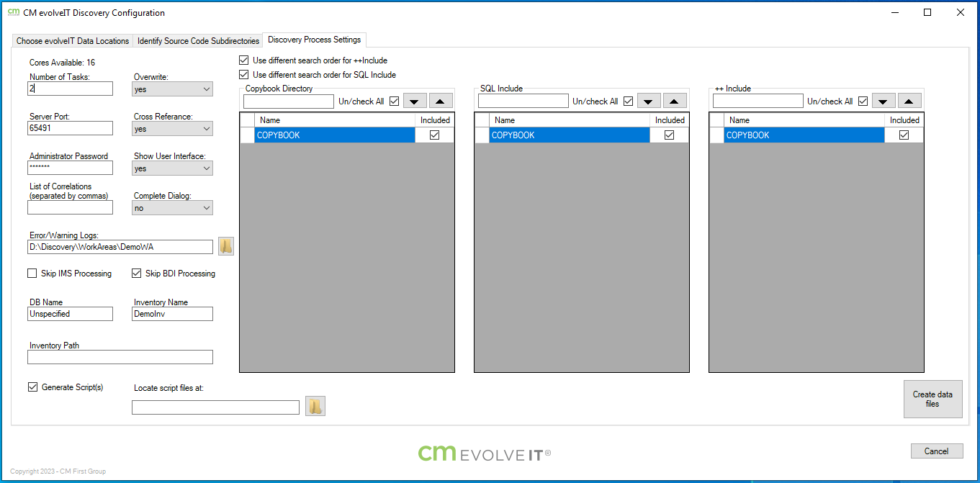Click the Server Port field

tap(71, 128)
